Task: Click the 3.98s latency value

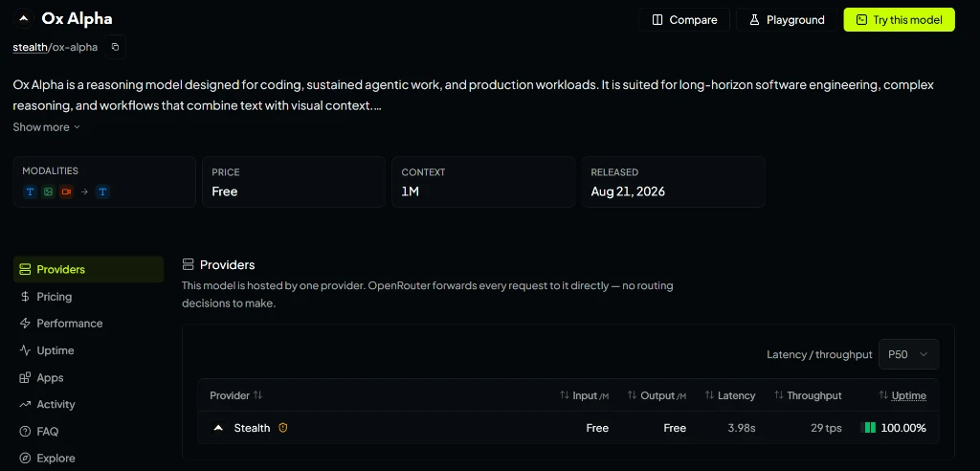Action: 742,428
